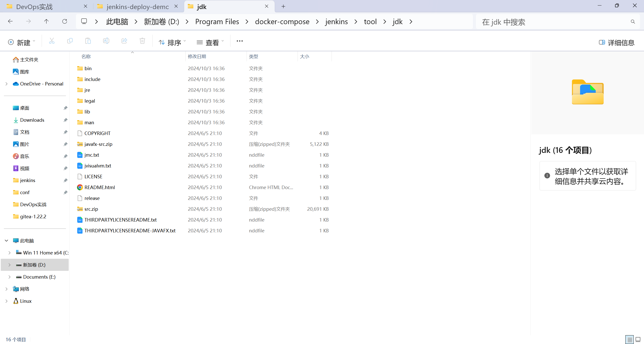Switch to the DevOps实战 tab
The height and width of the screenshot is (344, 644).
click(34, 7)
